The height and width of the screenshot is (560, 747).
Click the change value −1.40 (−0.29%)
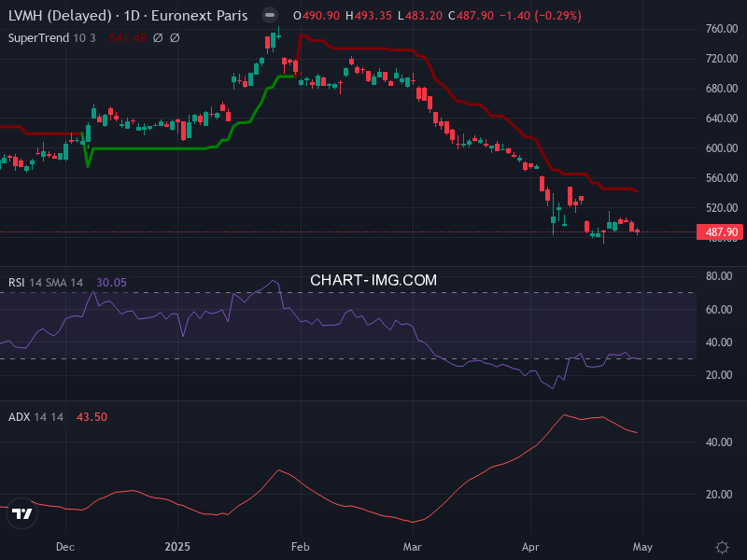click(x=541, y=16)
